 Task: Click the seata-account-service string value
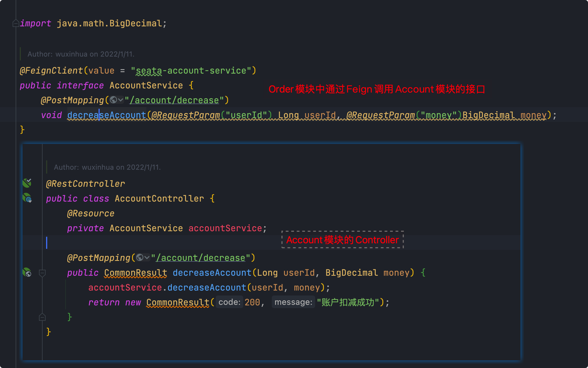(191, 71)
